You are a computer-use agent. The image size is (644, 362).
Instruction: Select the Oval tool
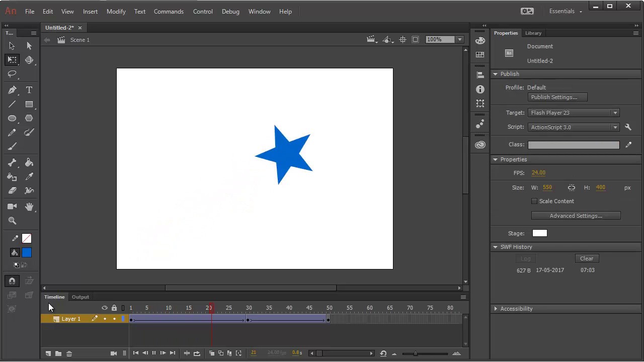[x=12, y=118]
